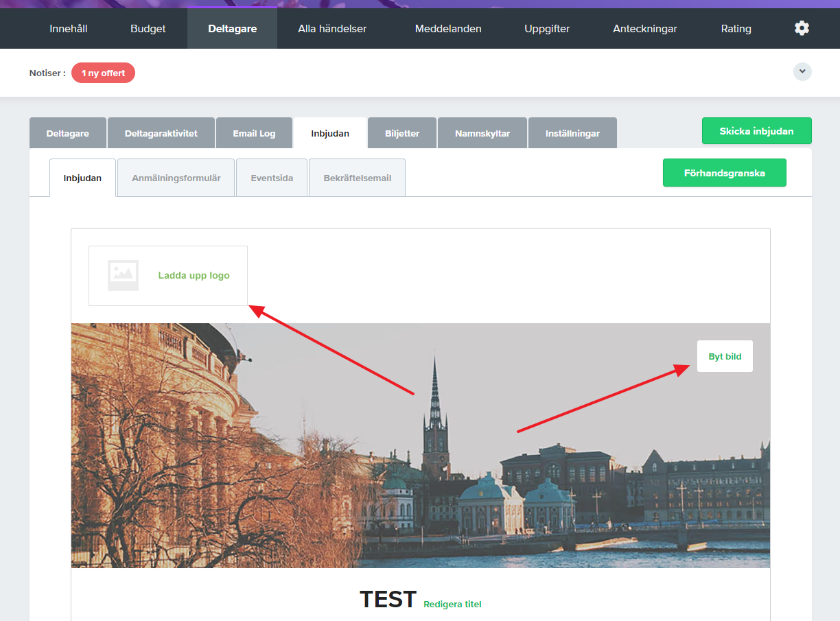The width and height of the screenshot is (840, 621).
Task: Go to the Budget section
Action: tap(148, 29)
